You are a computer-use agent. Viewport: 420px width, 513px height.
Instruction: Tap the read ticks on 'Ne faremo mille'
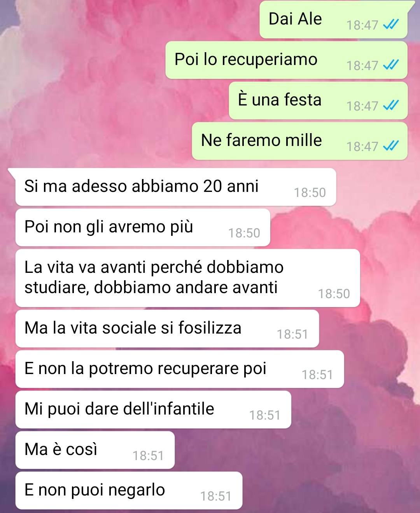click(x=391, y=146)
